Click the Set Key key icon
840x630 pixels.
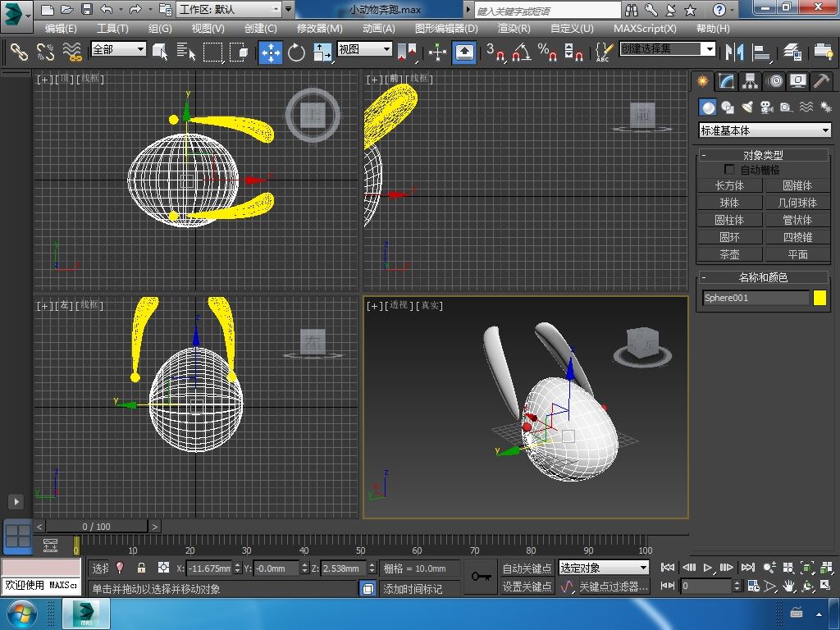tap(481, 577)
